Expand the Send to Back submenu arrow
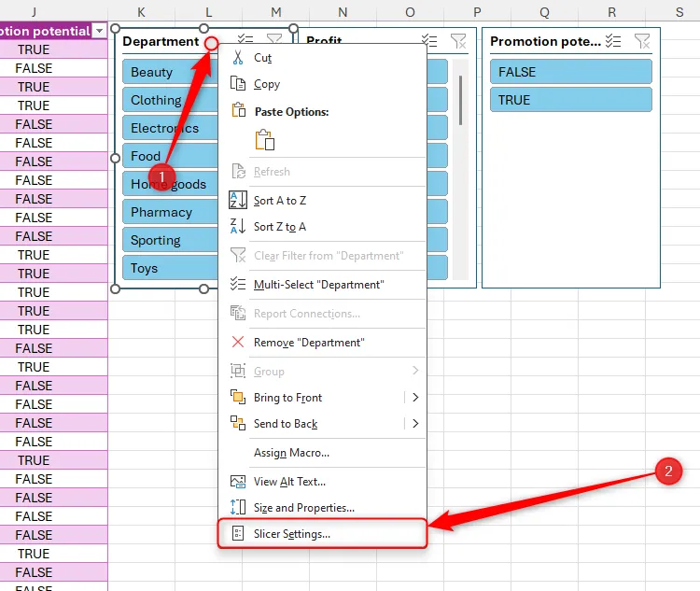700x591 pixels. point(414,424)
